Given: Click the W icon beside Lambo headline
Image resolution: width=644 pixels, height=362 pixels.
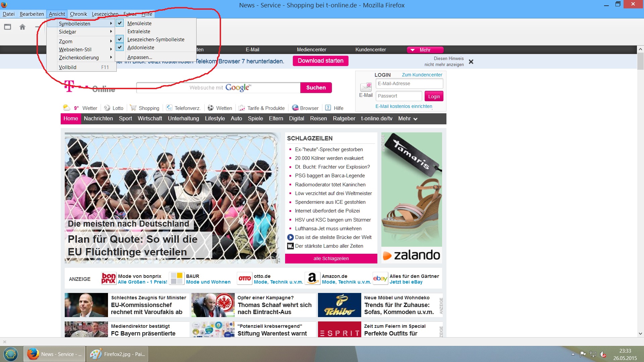Looking at the screenshot, I should click(x=290, y=246).
